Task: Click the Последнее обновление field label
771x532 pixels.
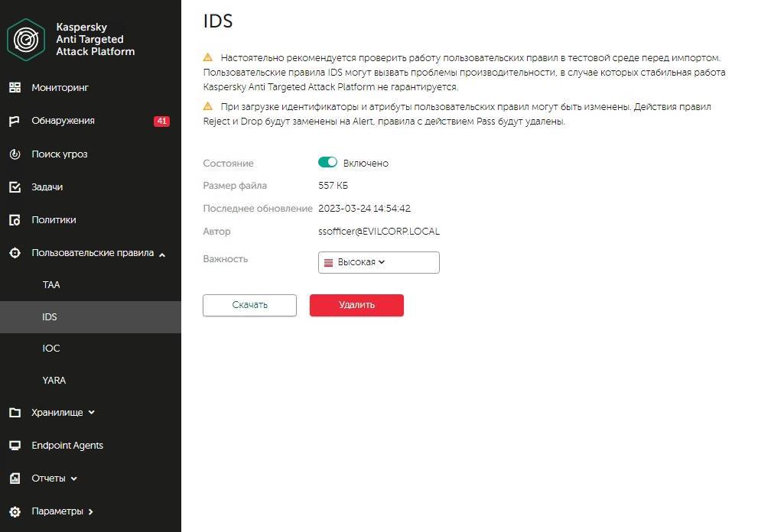Action: (x=258, y=208)
